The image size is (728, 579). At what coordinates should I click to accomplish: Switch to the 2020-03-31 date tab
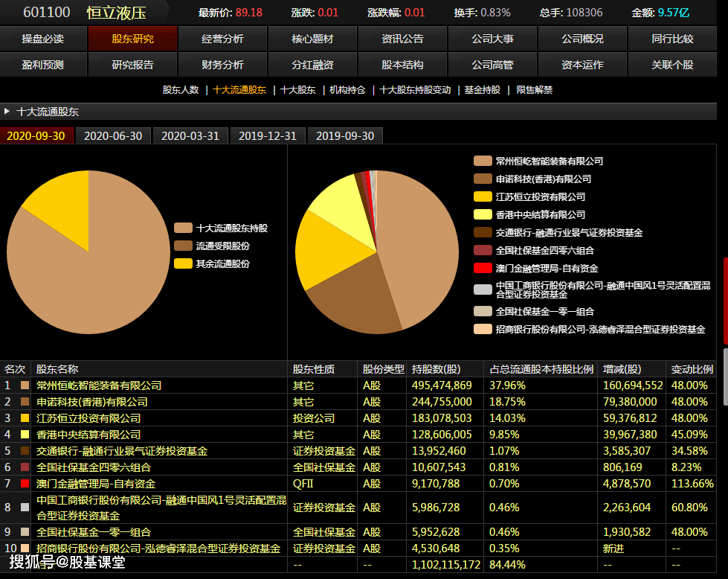[x=190, y=135]
